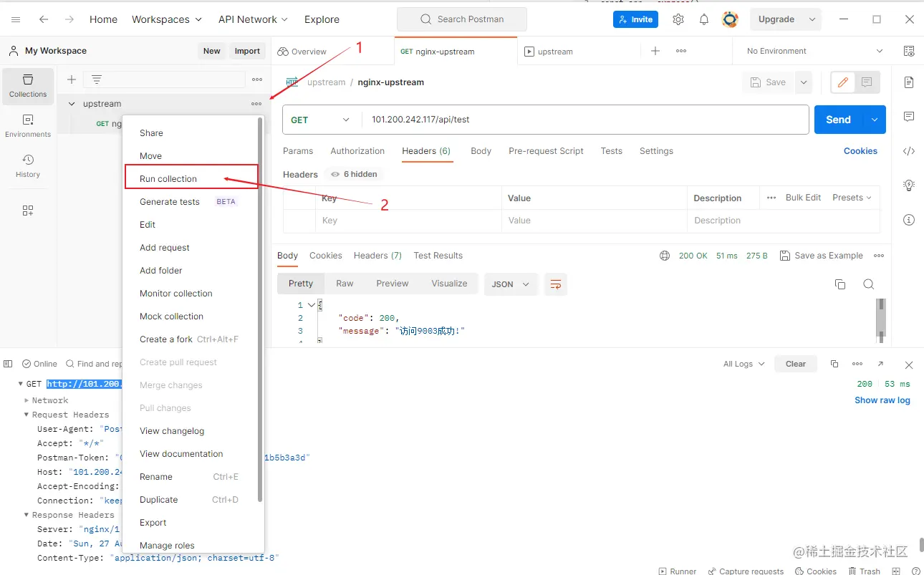This screenshot has width=924, height=575.
Task: Clear the console logs
Action: coord(796,364)
